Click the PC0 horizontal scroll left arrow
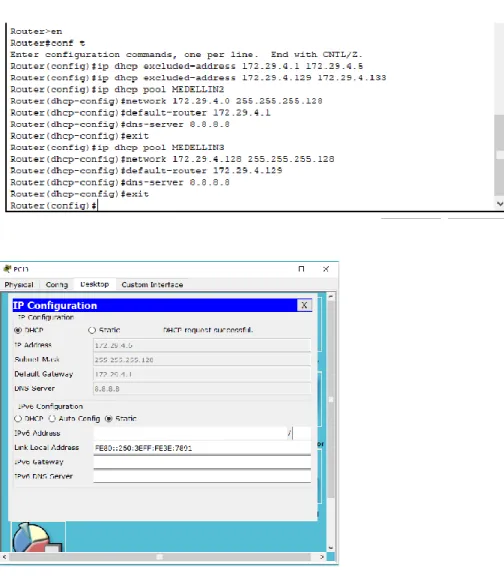This screenshot has height=582, width=504. (x=4, y=557)
